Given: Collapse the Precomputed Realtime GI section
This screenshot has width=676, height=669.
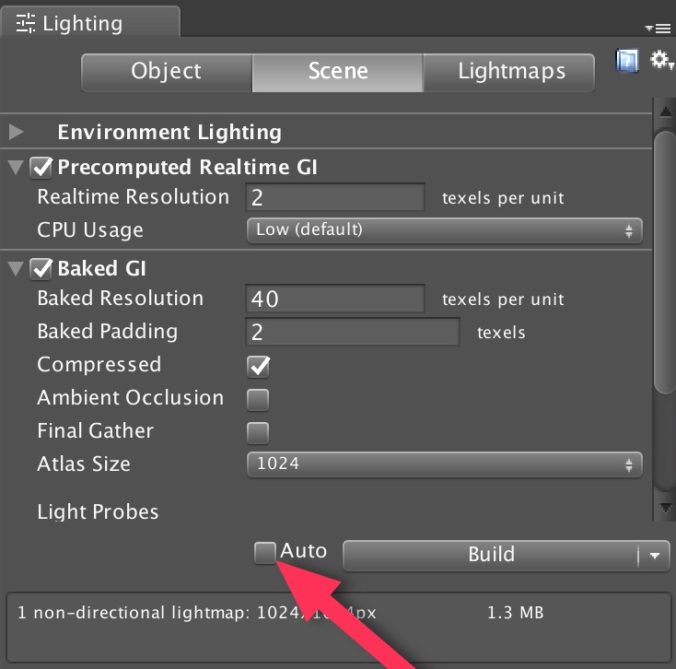Looking at the screenshot, I should tap(16, 167).
